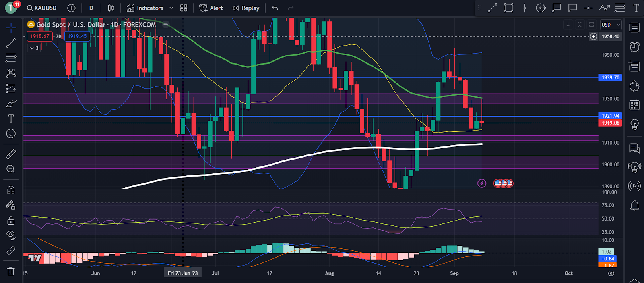
Task: Create an Alert from the top bar
Action: 211,8
